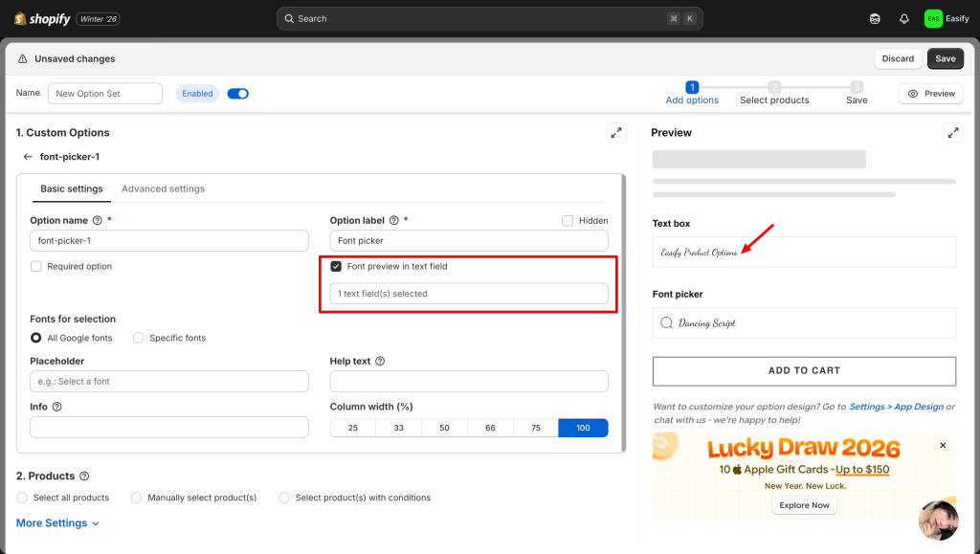Open the notifications bell icon
Screen dimensions: 980x554
click(903, 18)
